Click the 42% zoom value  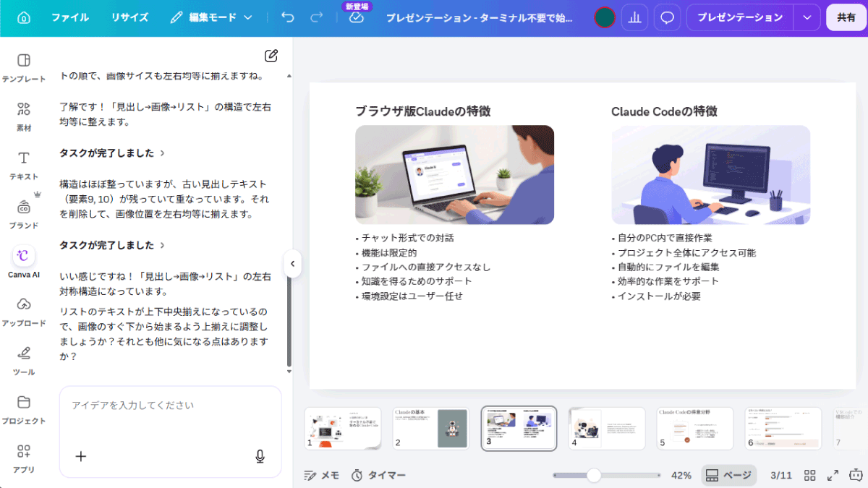point(681,475)
